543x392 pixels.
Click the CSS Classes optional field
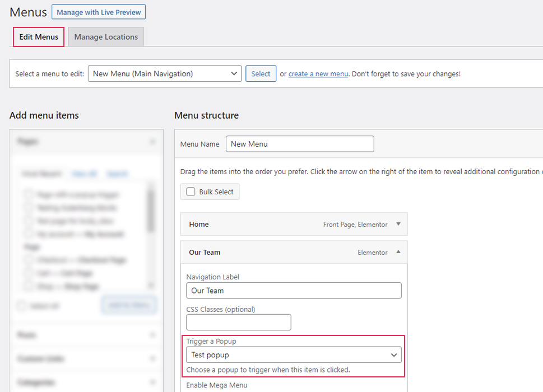pyautogui.click(x=238, y=322)
